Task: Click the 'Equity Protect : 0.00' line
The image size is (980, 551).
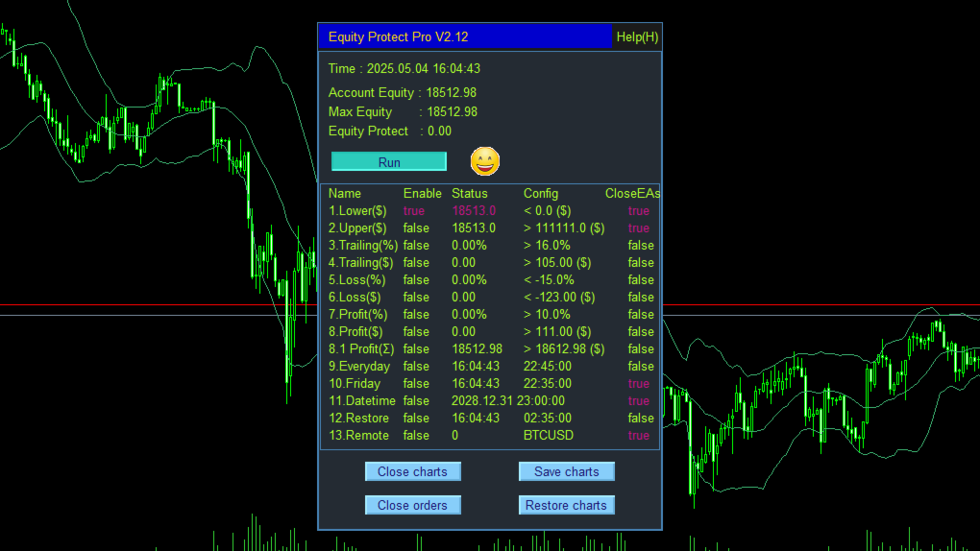Action: pyautogui.click(x=390, y=132)
